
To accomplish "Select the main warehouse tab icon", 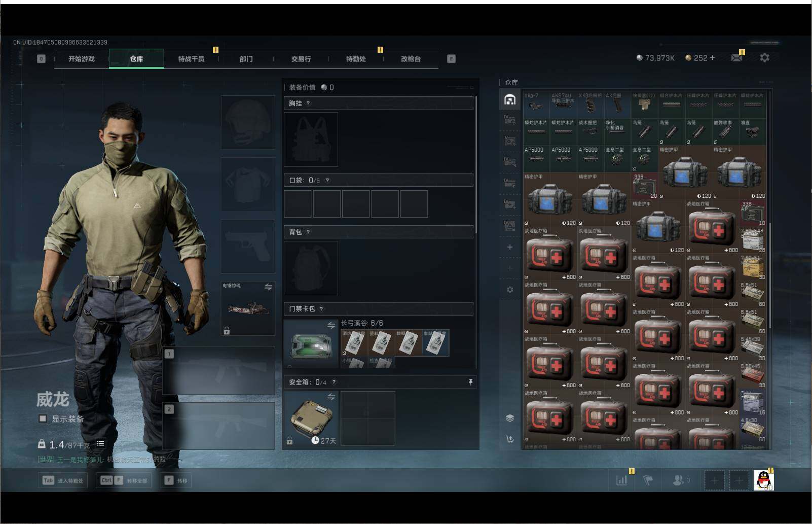I will coord(510,99).
